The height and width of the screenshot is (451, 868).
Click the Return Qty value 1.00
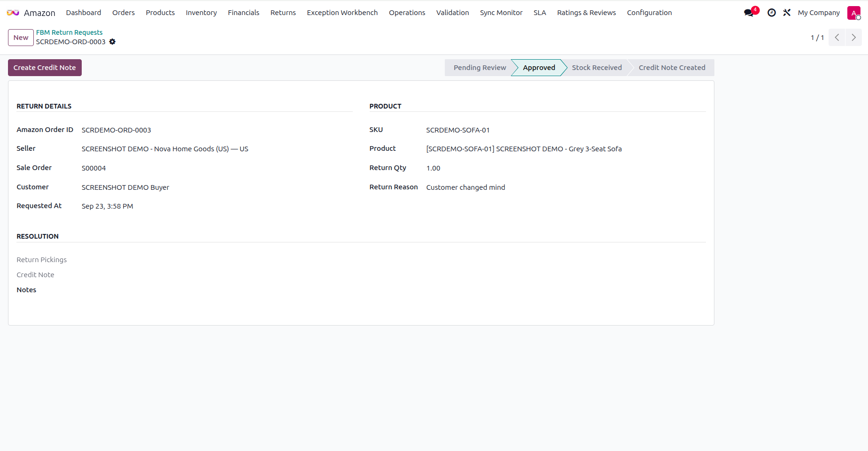[433, 168]
